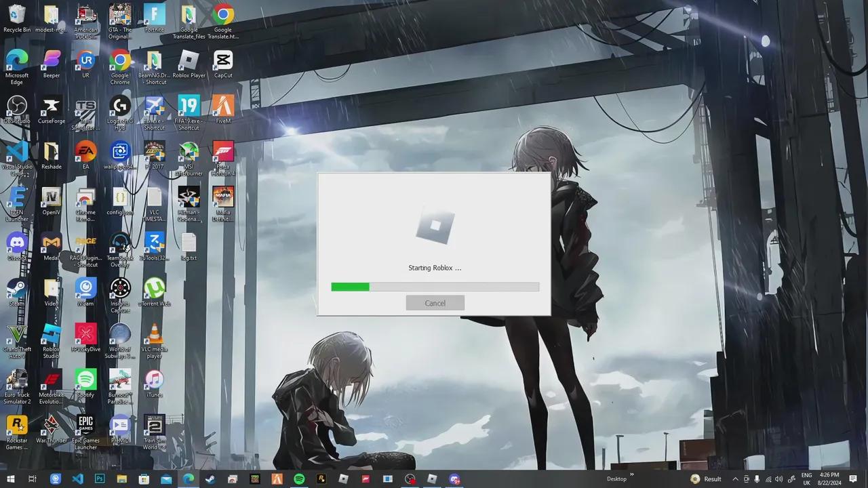This screenshot has height=488, width=868.
Task: Open the Recycle Bin desktop icon
Action: (17, 19)
